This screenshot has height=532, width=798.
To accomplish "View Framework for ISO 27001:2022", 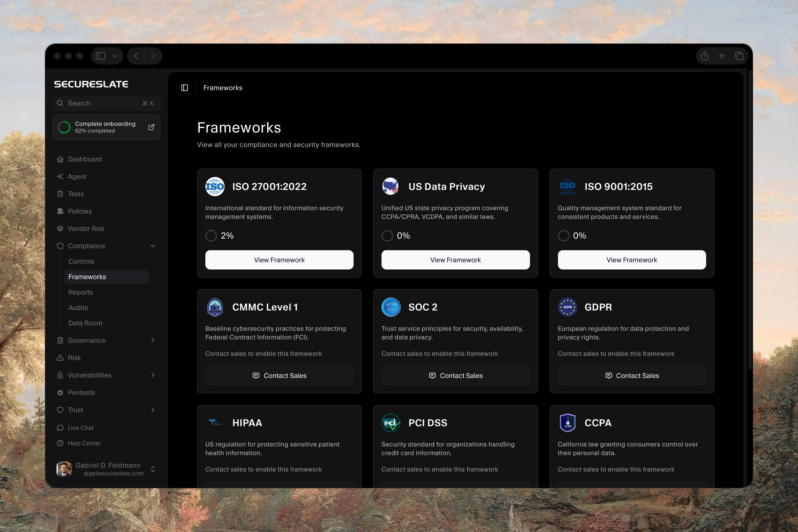I will 279,260.
